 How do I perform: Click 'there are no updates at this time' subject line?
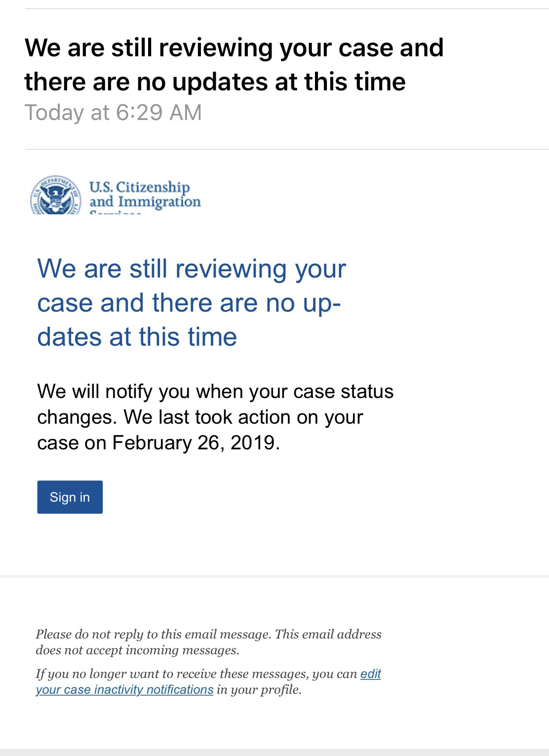click(215, 81)
